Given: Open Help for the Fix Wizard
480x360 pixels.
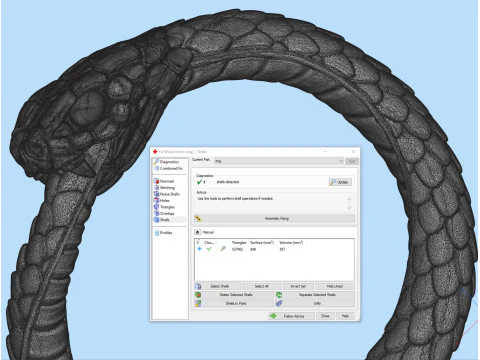Looking at the screenshot, I should [x=345, y=316].
